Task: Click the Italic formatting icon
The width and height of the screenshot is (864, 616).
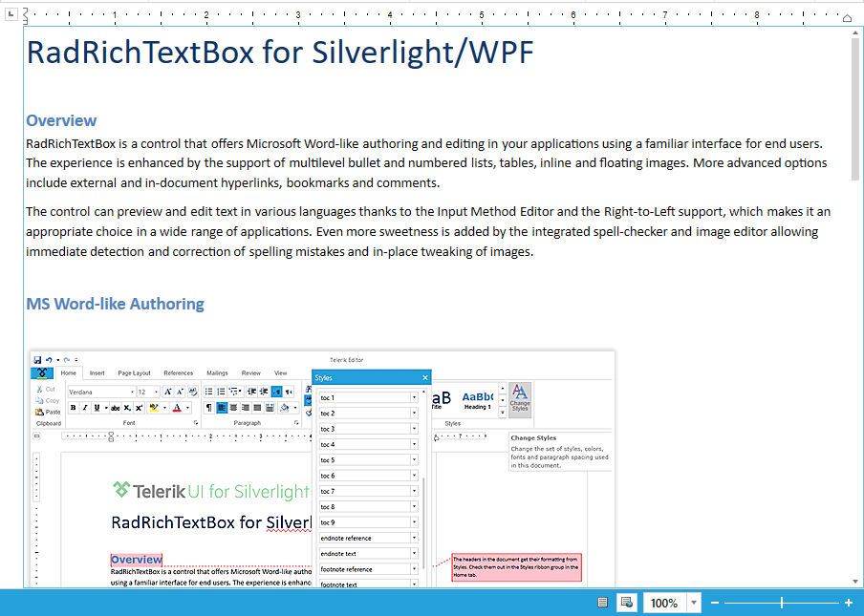Action: [x=83, y=407]
